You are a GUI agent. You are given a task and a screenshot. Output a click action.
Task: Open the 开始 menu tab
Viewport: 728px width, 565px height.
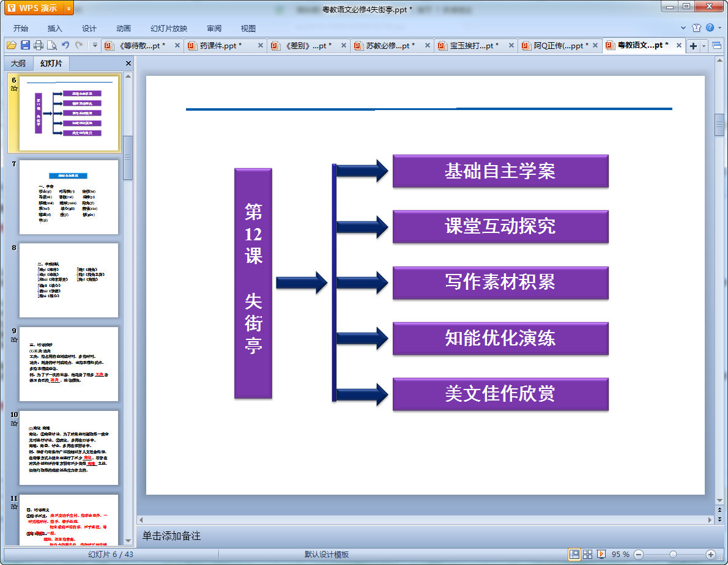point(20,28)
